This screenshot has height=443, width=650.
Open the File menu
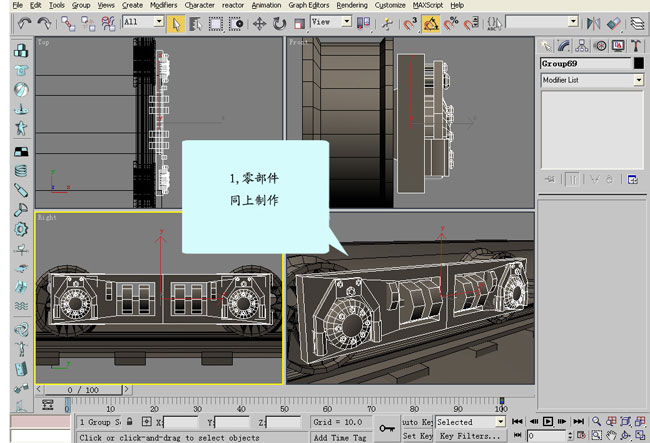point(17,5)
